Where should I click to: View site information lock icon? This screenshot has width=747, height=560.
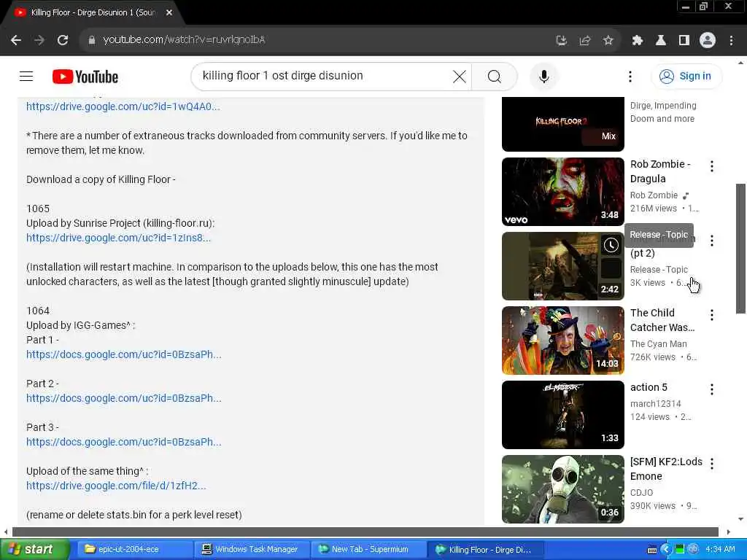coord(92,40)
